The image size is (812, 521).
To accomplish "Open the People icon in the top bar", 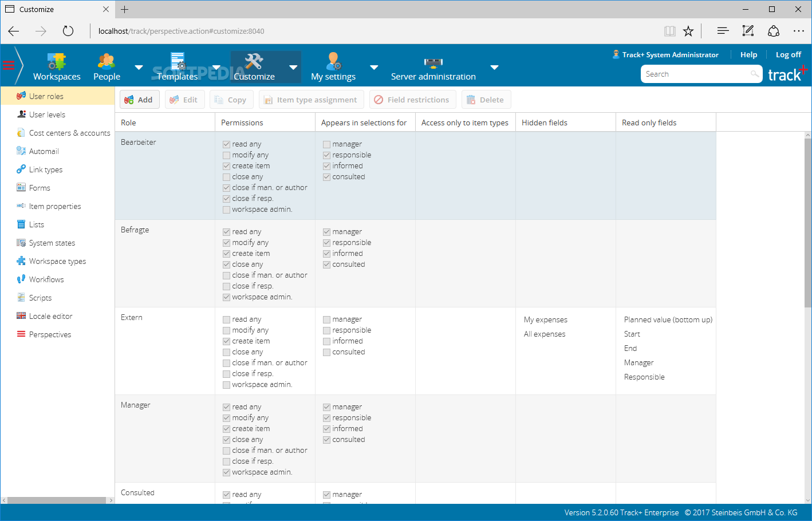I will point(107,62).
